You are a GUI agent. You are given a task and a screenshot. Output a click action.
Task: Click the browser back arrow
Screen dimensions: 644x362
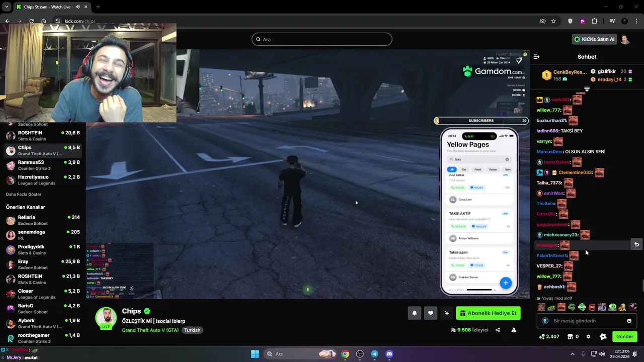pos(7,21)
